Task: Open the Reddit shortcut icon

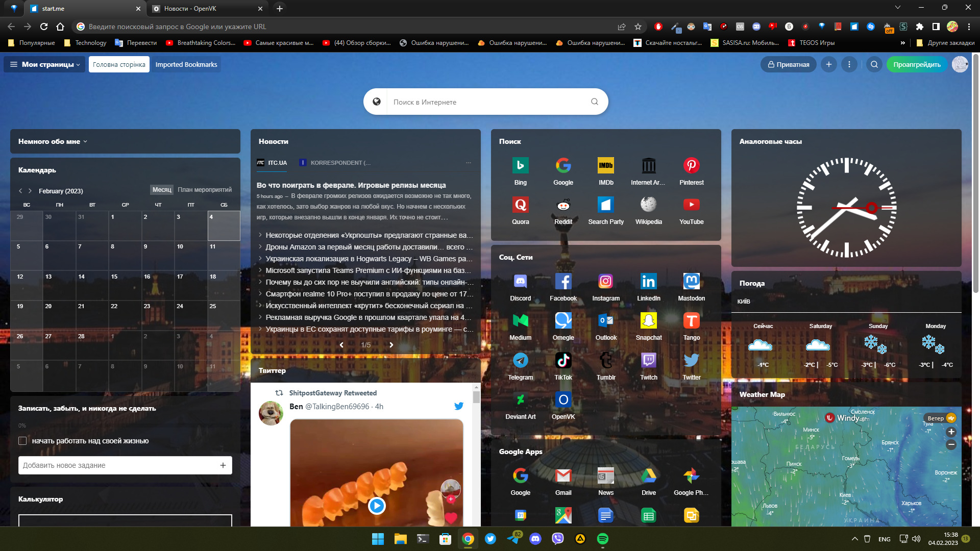Action: pos(563,205)
